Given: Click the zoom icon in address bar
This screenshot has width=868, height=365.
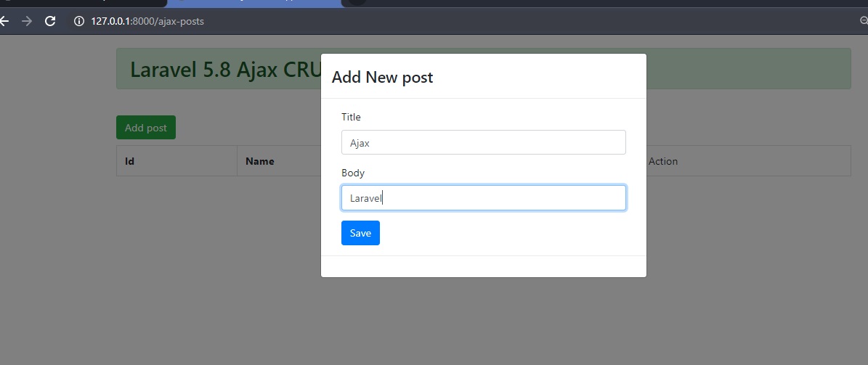Looking at the screenshot, I should click(863, 21).
